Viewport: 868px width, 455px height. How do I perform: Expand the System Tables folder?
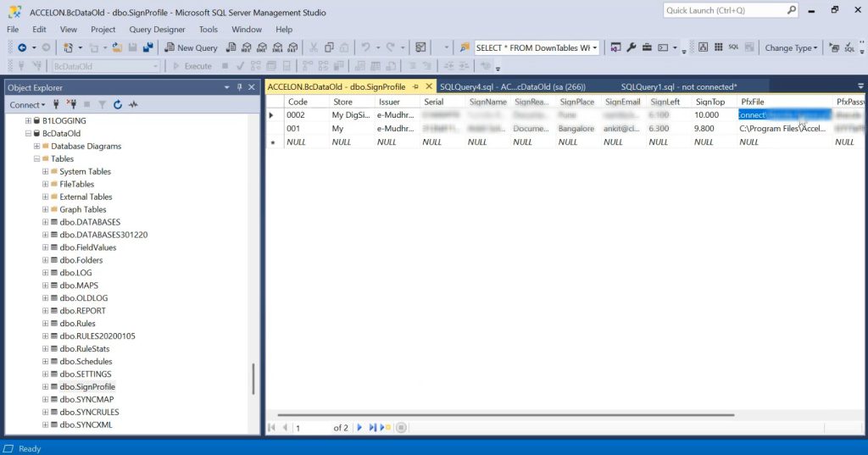[x=46, y=172]
